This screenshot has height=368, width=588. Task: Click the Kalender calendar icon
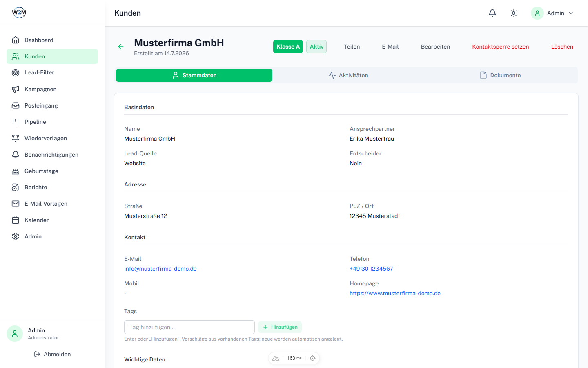pos(16,220)
